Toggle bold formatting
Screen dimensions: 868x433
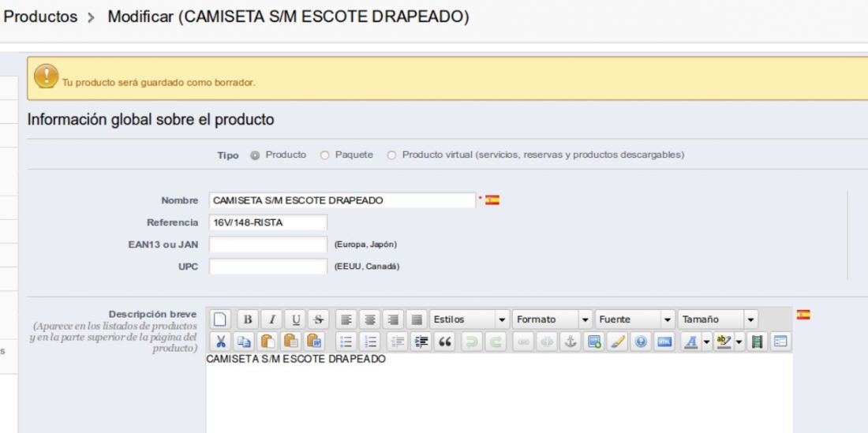tap(248, 319)
